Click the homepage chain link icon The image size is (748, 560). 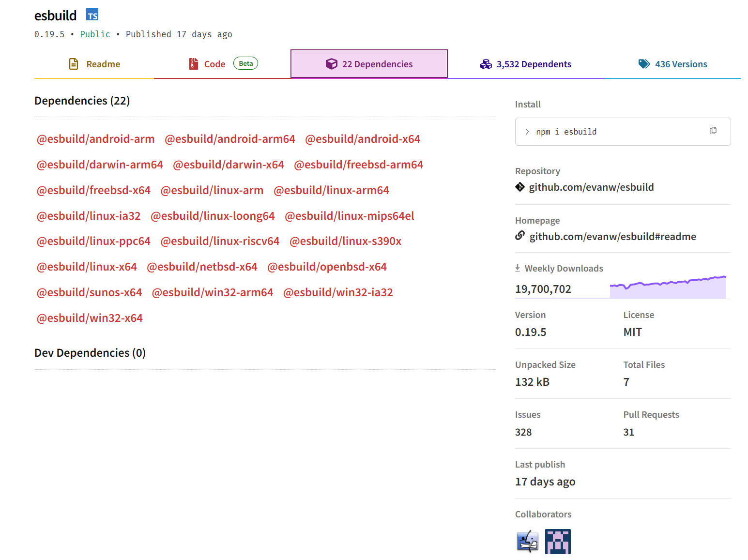(520, 236)
